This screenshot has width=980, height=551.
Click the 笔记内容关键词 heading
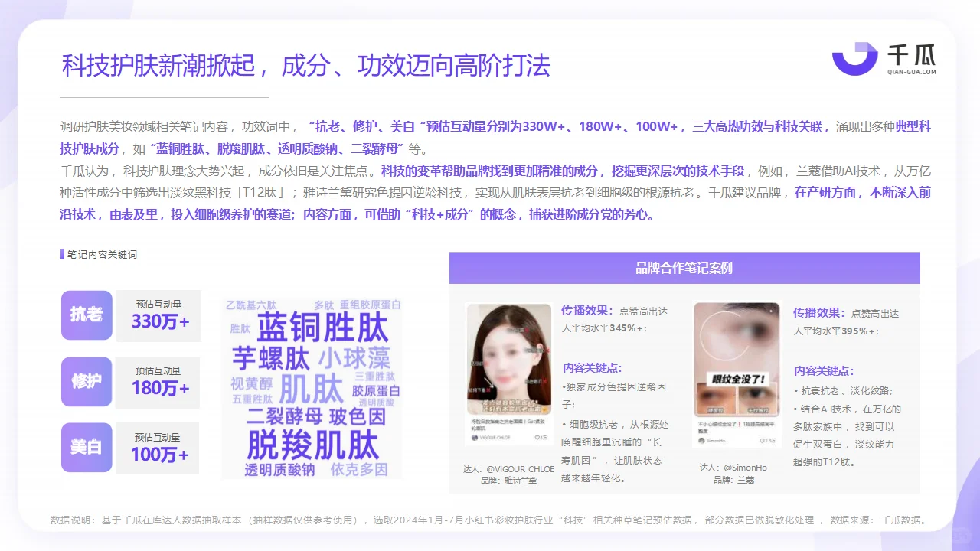102,255
